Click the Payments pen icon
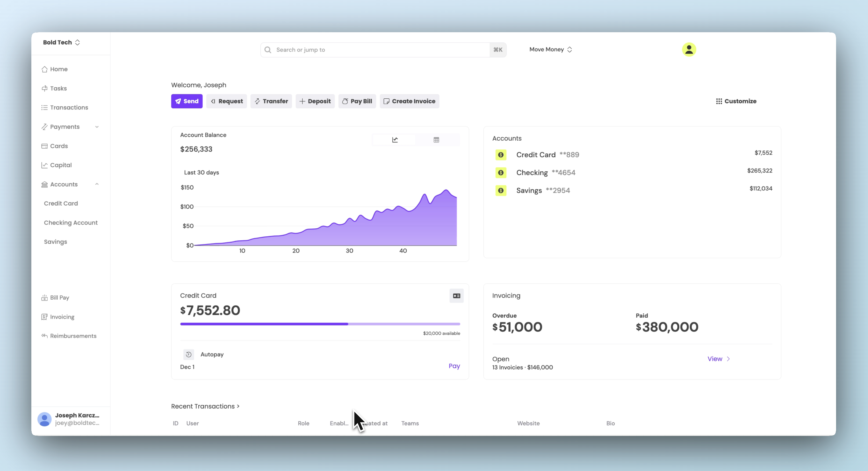This screenshot has width=868, height=471. [44, 127]
